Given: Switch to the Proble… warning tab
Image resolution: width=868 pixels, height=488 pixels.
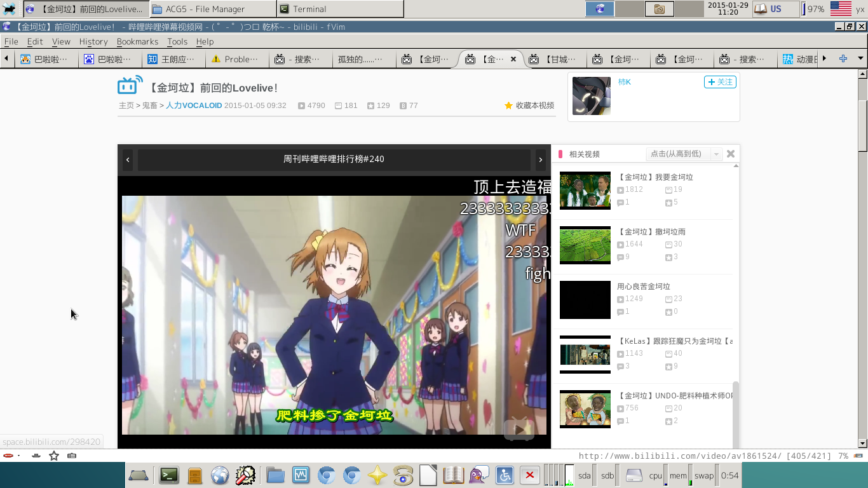Looking at the screenshot, I should (x=237, y=59).
